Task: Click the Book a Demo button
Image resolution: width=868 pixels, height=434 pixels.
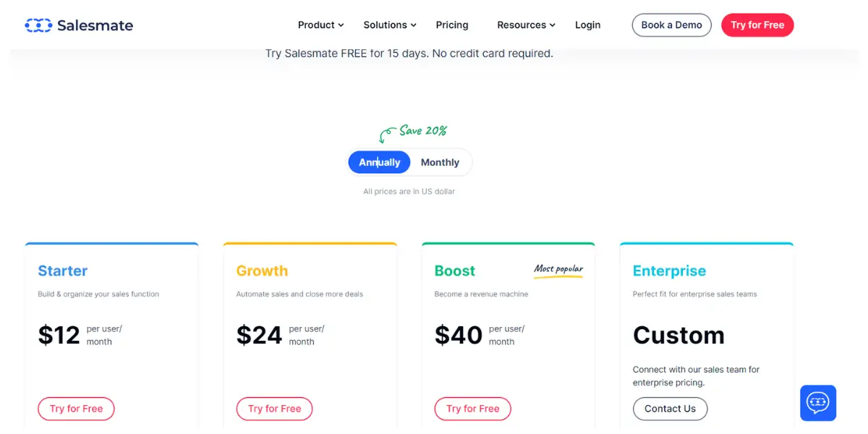Action: coord(671,25)
